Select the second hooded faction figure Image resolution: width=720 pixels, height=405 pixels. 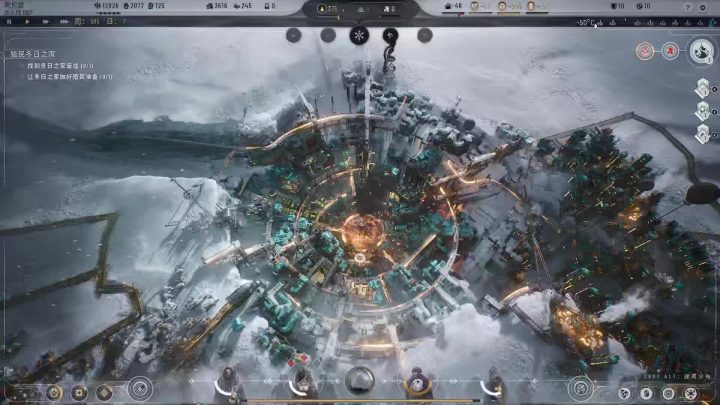(303, 385)
